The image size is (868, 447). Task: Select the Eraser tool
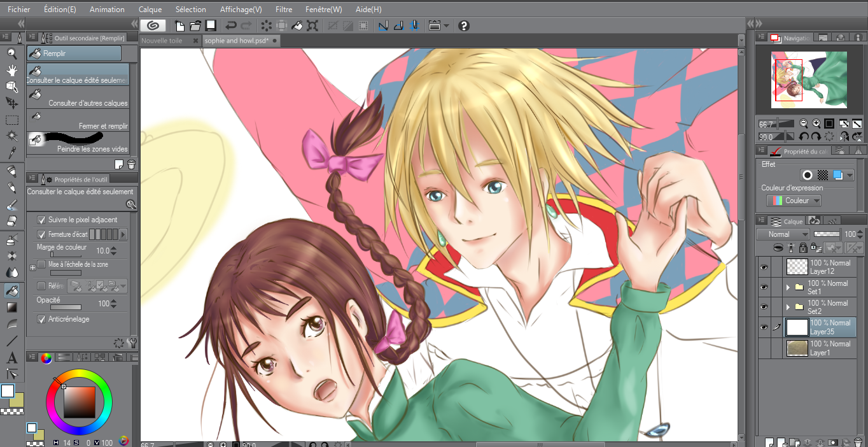point(11,222)
